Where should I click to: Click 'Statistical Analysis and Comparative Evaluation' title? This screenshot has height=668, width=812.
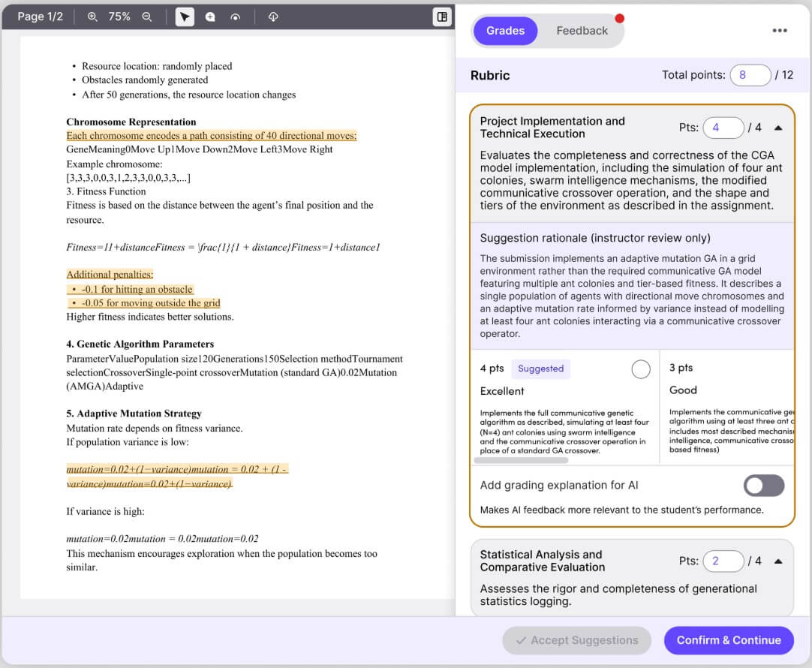click(x=542, y=561)
